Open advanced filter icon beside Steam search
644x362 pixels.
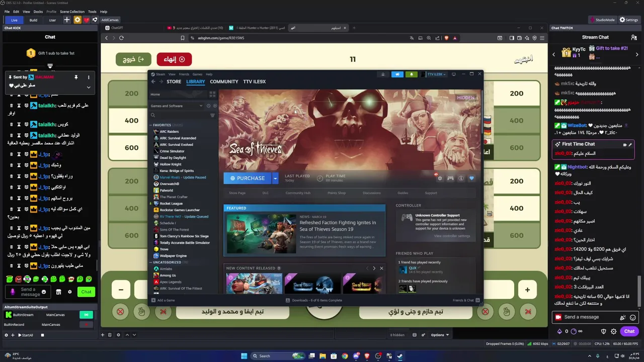pos(212,115)
